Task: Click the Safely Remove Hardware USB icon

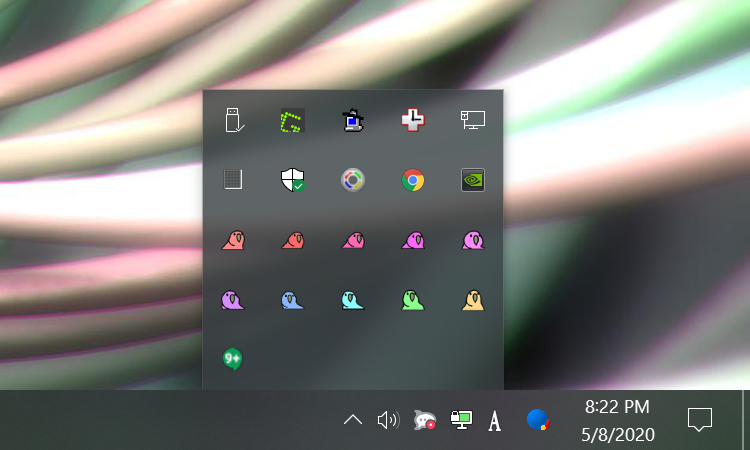Action: tap(233, 120)
